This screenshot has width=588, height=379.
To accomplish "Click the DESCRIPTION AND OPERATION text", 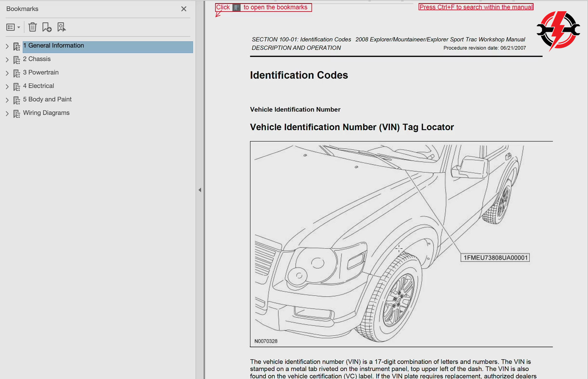I will click(296, 48).
